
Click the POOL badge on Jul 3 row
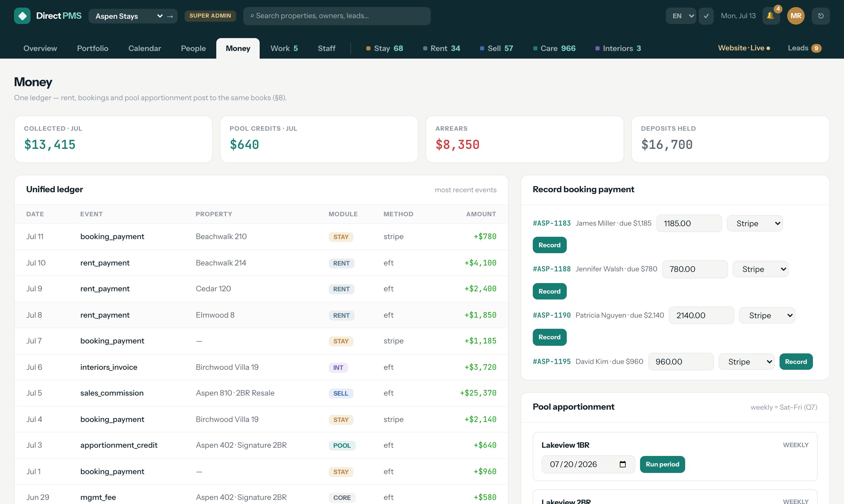tap(342, 446)
